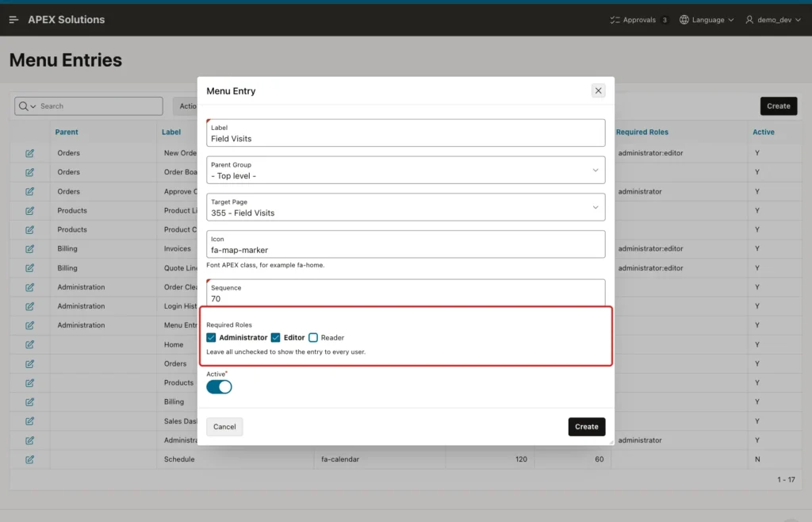Image resolution: width=812 pixels, height=522 pixels.
Task: Open the search column selector chevron
Action: (x=33, y=106)
